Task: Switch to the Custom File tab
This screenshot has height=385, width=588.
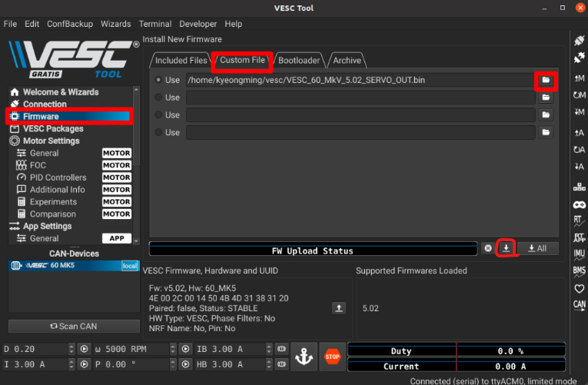Action: point(242,60)
